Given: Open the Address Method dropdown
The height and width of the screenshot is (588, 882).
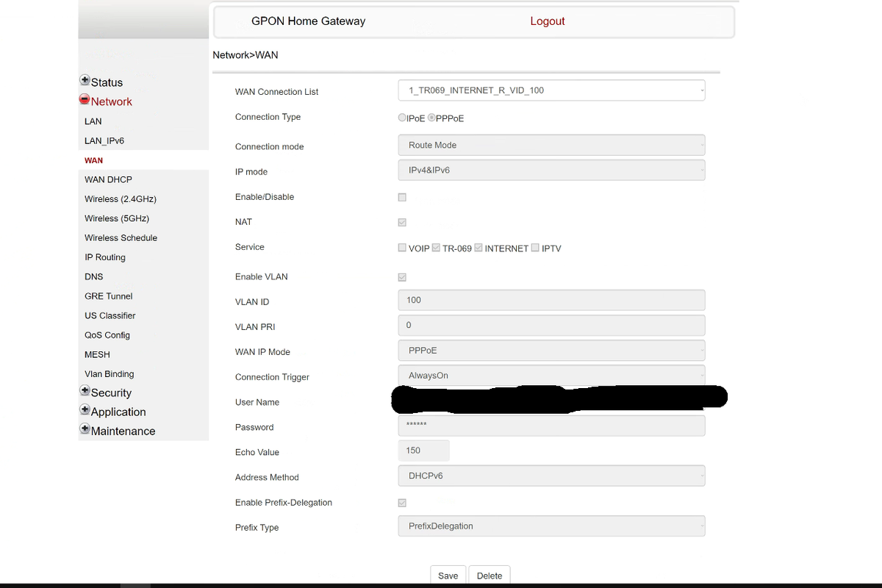Looking at the screenshot, I should point(551,476).
